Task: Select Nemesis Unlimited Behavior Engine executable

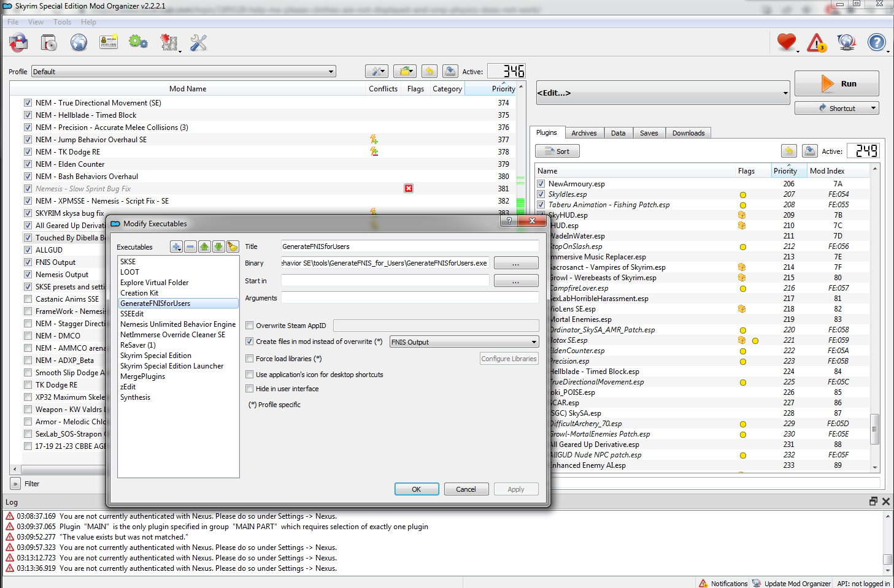Action: (178, 324)
